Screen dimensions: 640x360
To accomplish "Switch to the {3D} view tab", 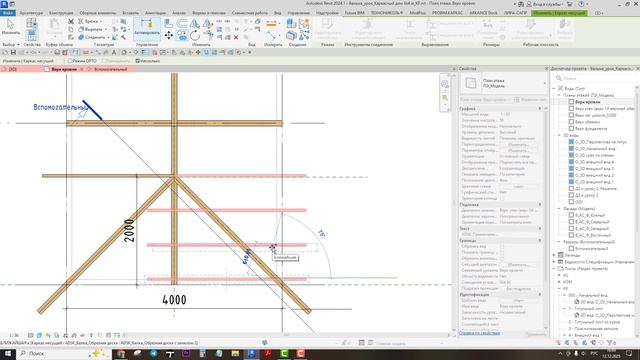I will [x=13, y=69].
